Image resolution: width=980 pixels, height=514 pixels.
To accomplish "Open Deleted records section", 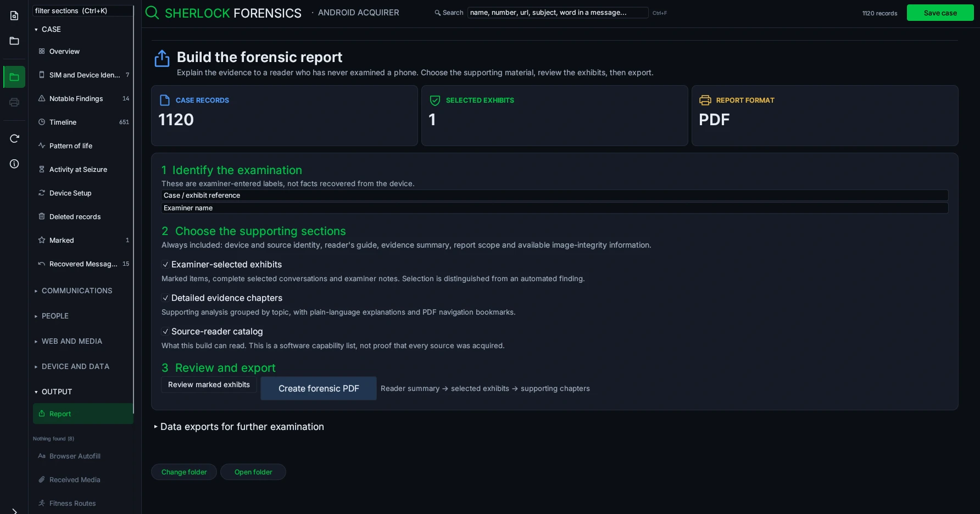I will pos(83,216).
